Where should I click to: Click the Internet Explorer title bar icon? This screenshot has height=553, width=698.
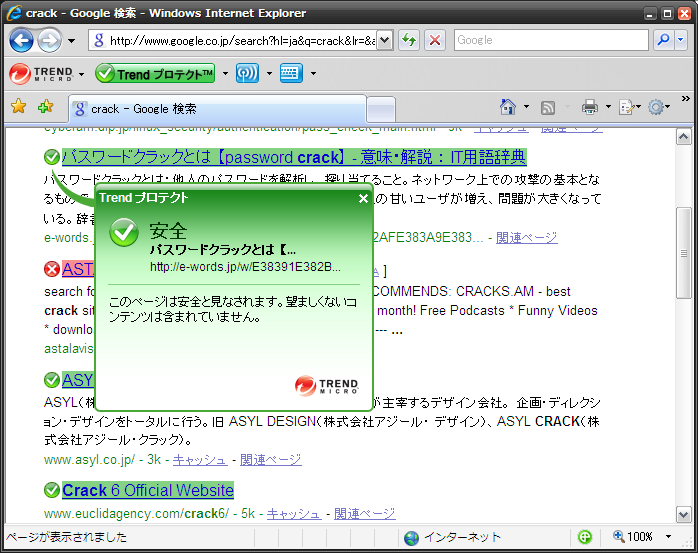(x=13, y=13)
